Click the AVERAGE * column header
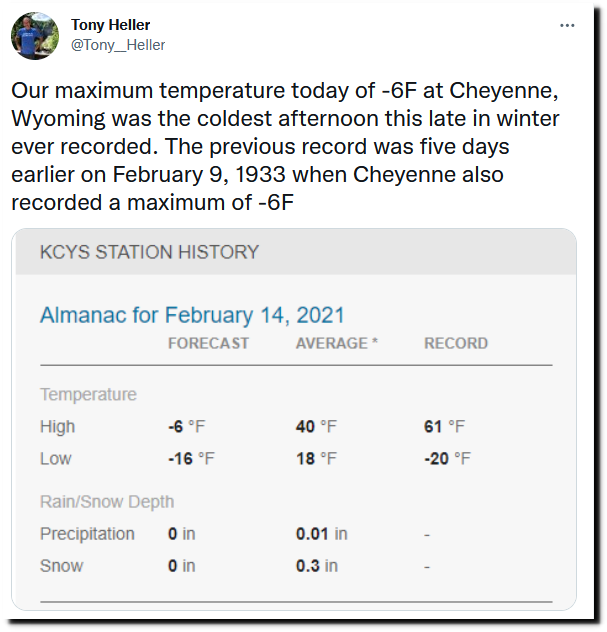The image size is (607, 632). pyautogui.click(x=337, y=343)
